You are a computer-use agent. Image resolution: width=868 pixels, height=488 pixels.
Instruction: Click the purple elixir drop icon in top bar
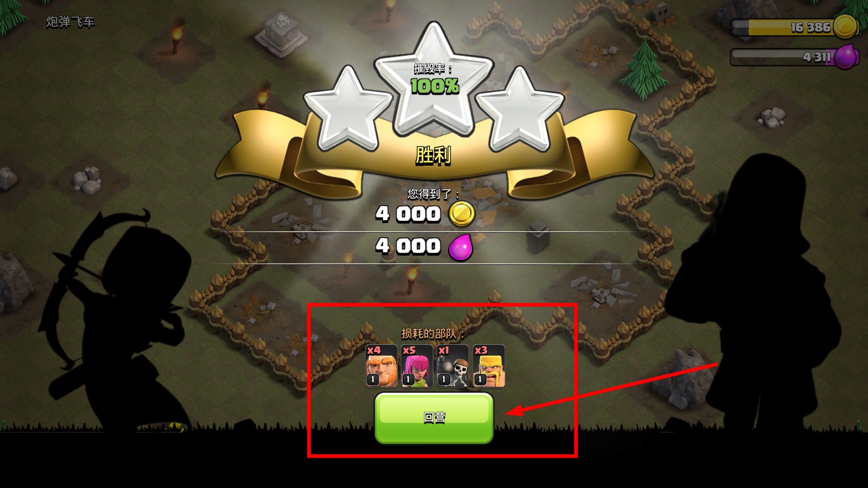point(846,57)
